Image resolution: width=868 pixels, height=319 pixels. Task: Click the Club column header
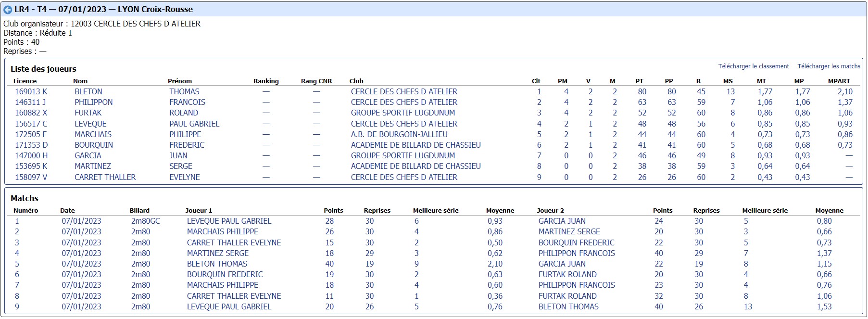356,81
